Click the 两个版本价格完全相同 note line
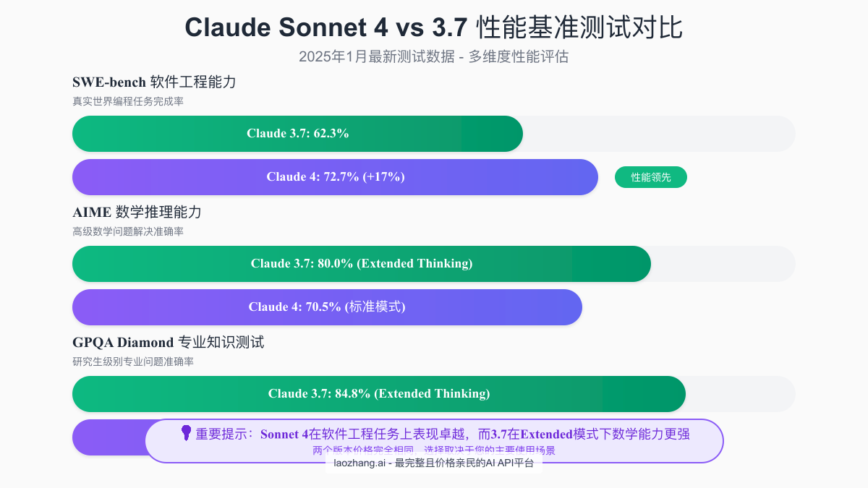This screenshot has height=488, width=868. [x=434, y=450]
